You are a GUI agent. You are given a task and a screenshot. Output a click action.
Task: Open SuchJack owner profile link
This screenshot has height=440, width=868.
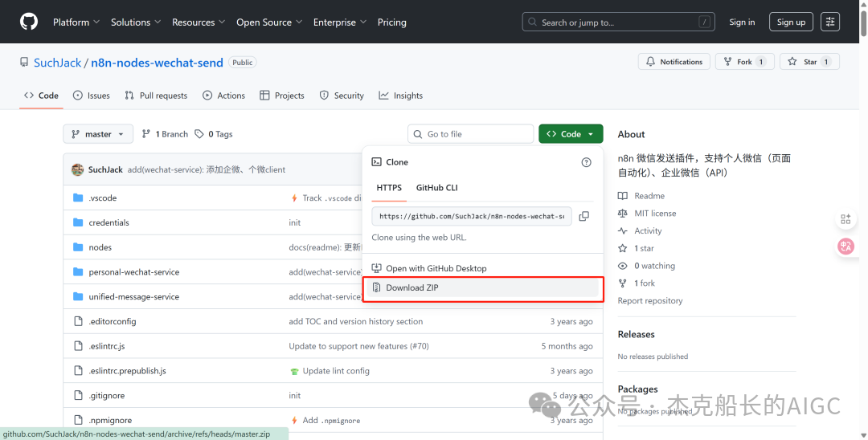58,63
